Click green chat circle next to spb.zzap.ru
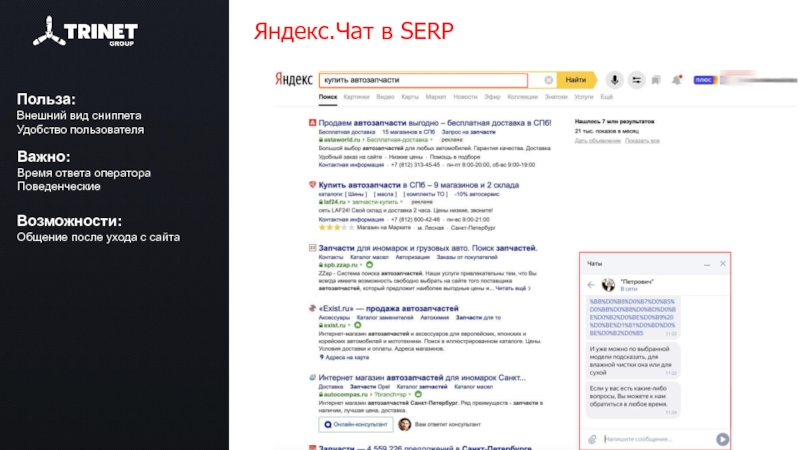 [369, 265]
